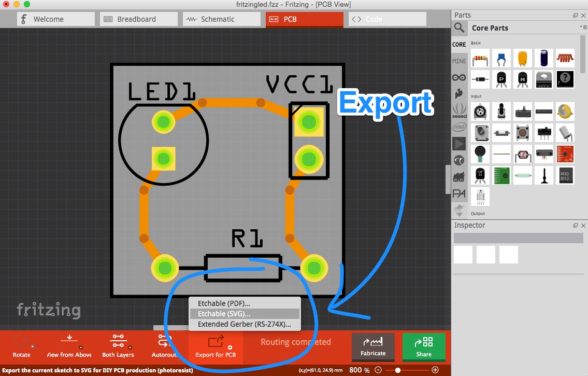Select the VCC1 square top pad

tap(309, 122)
